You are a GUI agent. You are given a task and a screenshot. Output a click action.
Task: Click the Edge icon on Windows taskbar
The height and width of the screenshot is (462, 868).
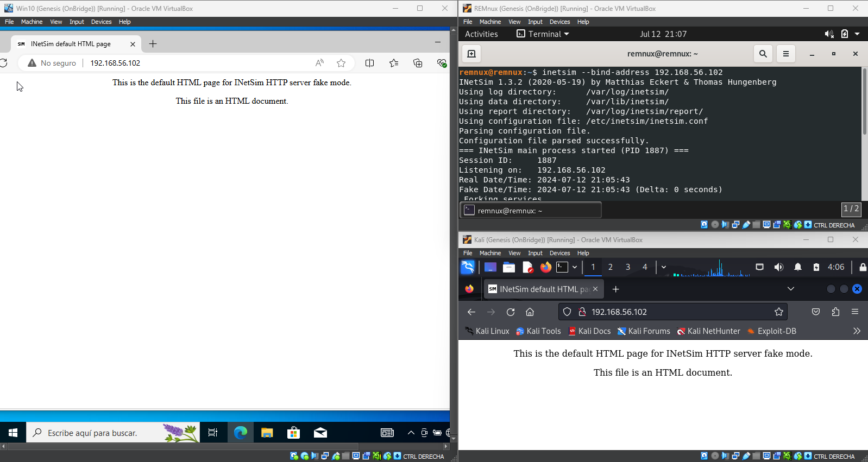pos(240,433)
